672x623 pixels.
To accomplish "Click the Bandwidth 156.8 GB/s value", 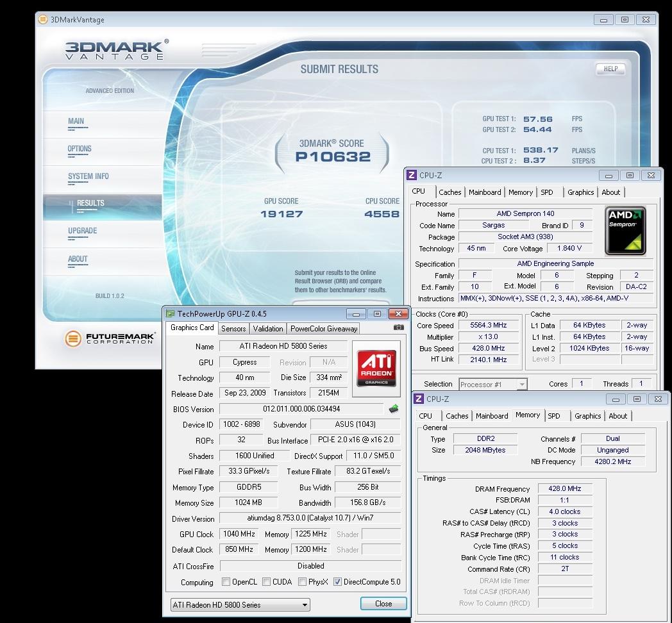I will tap(367, 503).
